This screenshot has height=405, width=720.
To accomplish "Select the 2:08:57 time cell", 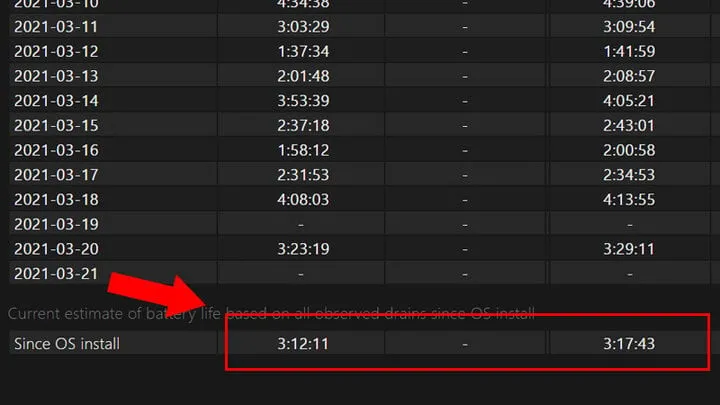I will (629, 76).
